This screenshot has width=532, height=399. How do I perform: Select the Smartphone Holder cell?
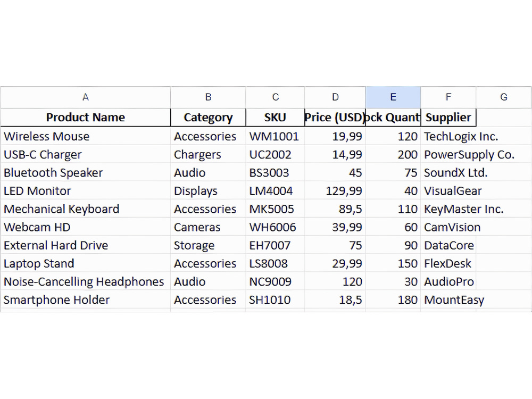point(86,300)
